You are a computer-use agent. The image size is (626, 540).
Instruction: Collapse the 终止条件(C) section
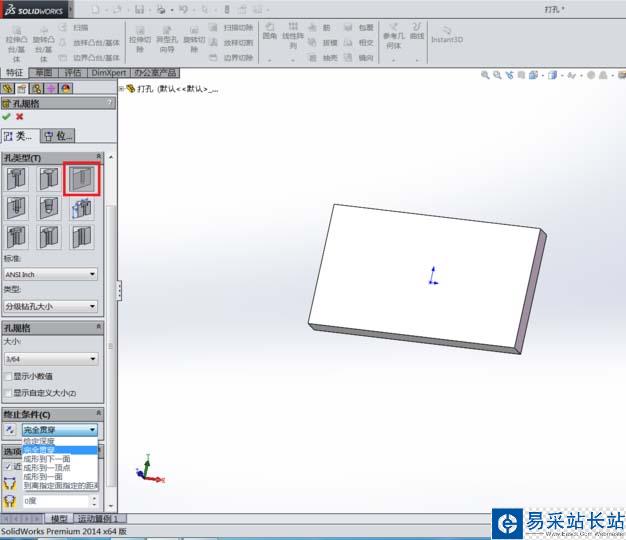point(99,413)
